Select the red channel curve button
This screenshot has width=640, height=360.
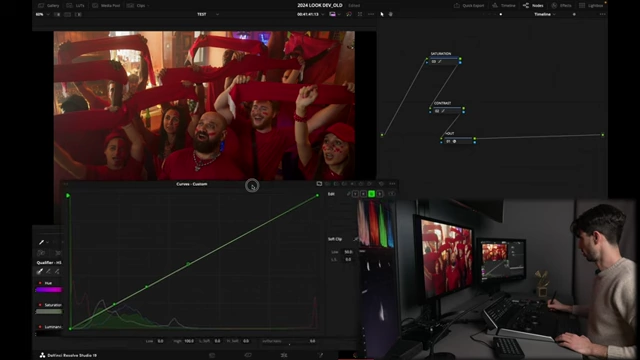coord(363,194)
